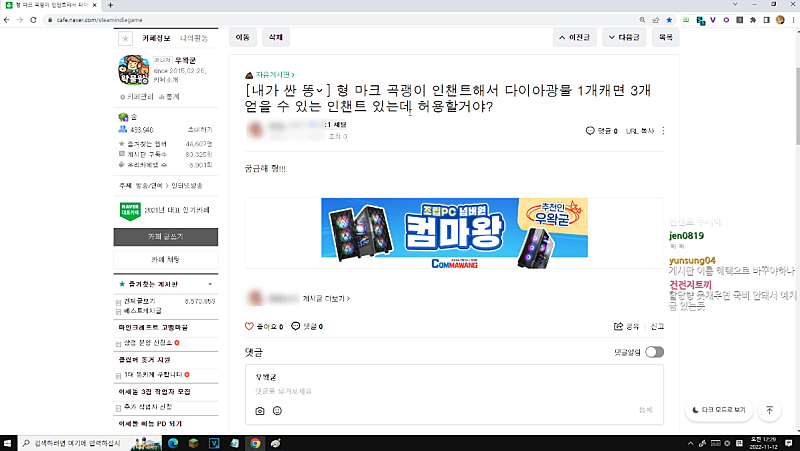Click the 공유 share icon
The width and height of the screenshot is (800, 451).
626,326
